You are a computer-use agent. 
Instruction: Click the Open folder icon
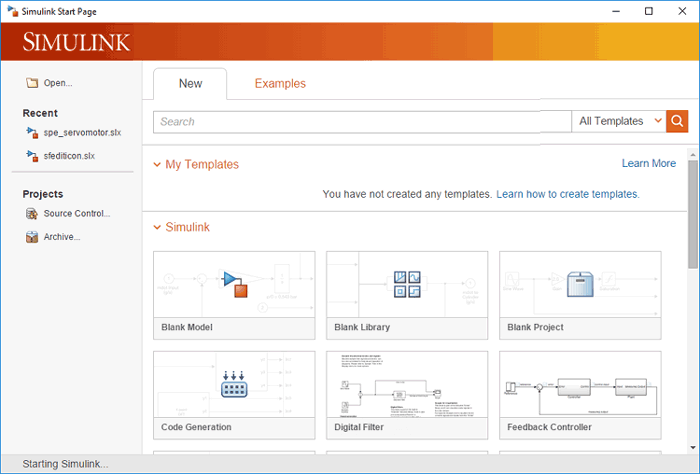(32, 83)
